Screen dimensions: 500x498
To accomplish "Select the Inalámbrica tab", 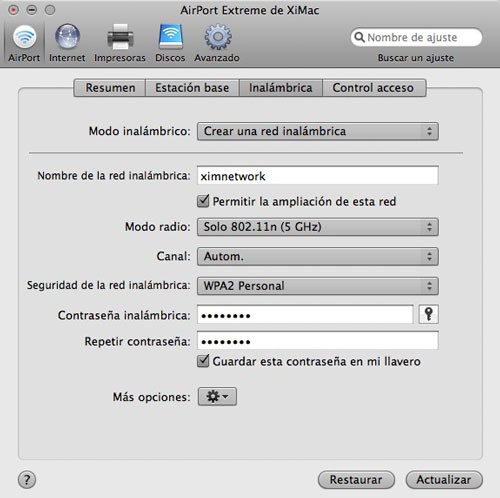I will 281,88.
